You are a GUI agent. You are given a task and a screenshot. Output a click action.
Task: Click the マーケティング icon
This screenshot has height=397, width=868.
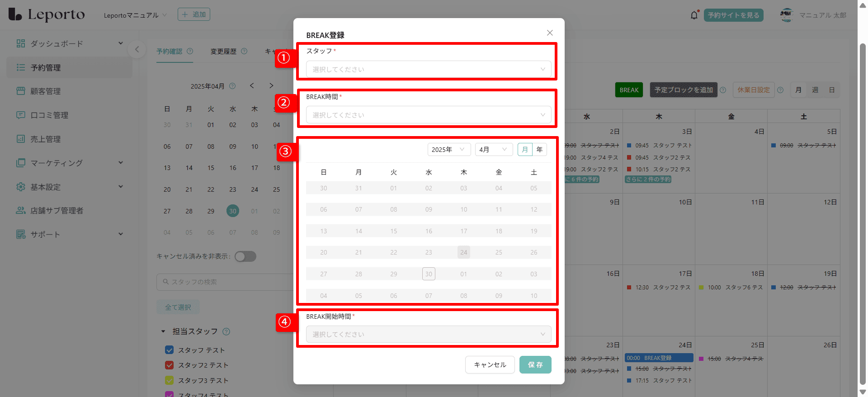(20, 163)
